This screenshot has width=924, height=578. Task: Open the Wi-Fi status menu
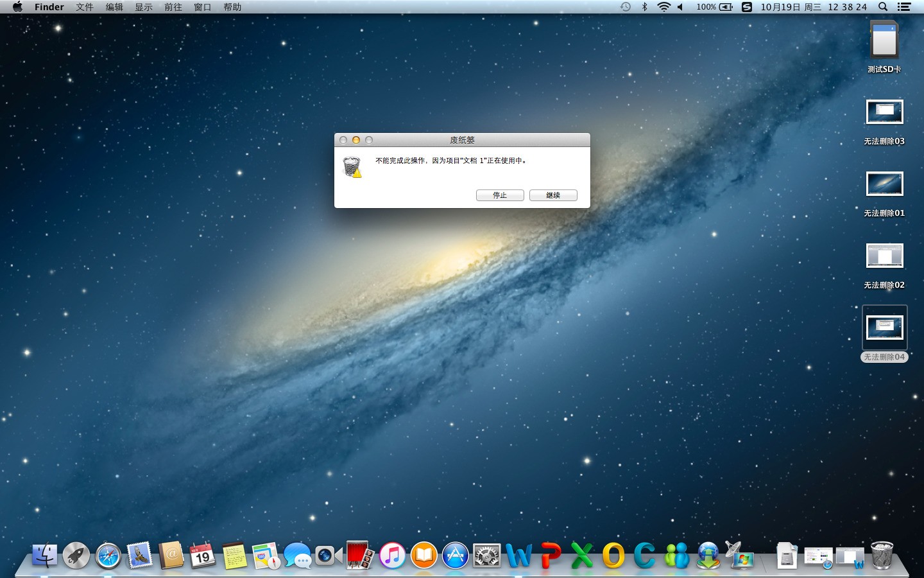click(664, 7)
